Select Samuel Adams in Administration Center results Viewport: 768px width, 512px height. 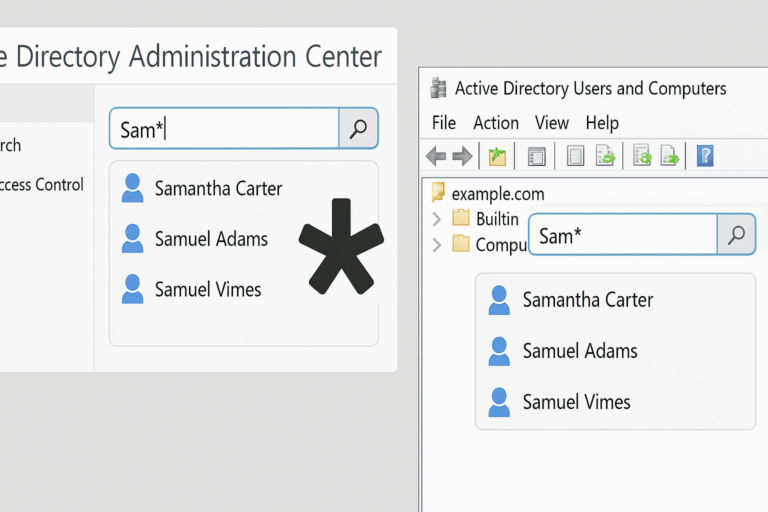coord(211,239)
